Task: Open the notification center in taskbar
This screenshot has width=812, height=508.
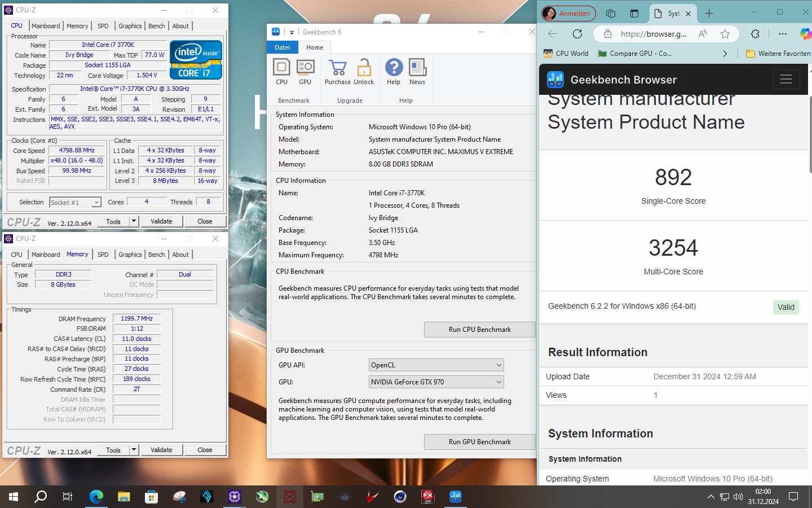Action: click(793, 497)
